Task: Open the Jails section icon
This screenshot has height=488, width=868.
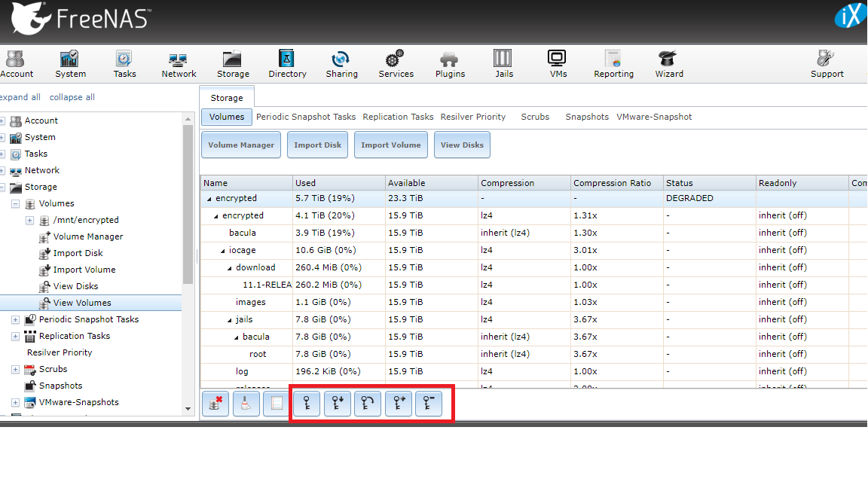Action: pyautogui.click(x=504, y=63)
